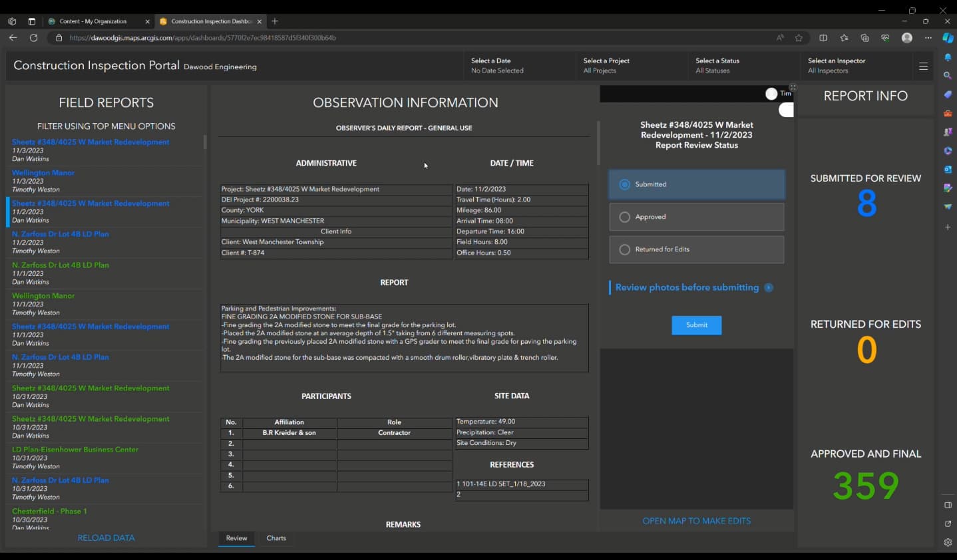Click the arrow icon beside Review photos
Screen dimensions: 957x560
click(769, 287)
